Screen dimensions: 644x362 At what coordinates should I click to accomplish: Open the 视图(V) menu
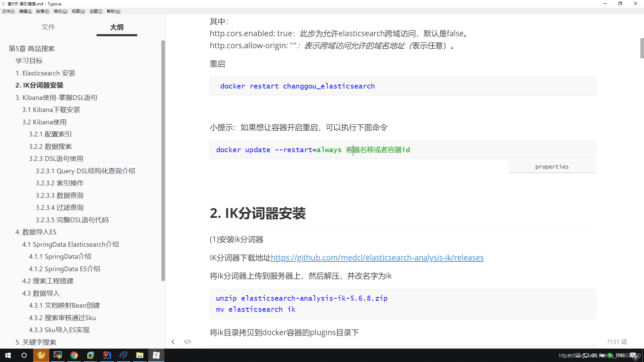(x=78, y=11)
